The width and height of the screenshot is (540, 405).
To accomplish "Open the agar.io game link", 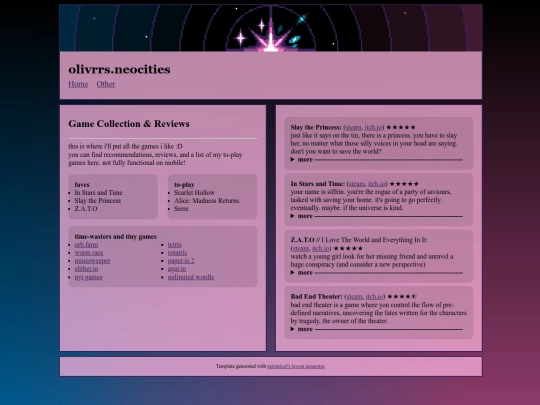I will [x=177, y=269].
